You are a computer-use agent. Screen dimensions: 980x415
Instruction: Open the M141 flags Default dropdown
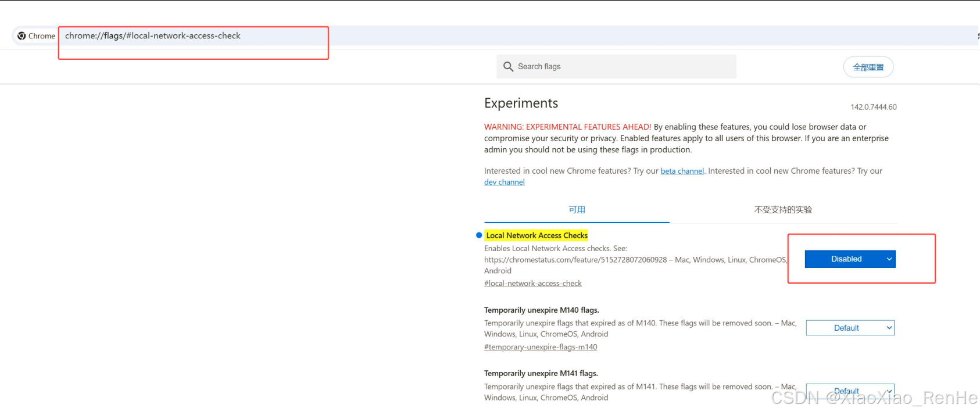point(850,391)
